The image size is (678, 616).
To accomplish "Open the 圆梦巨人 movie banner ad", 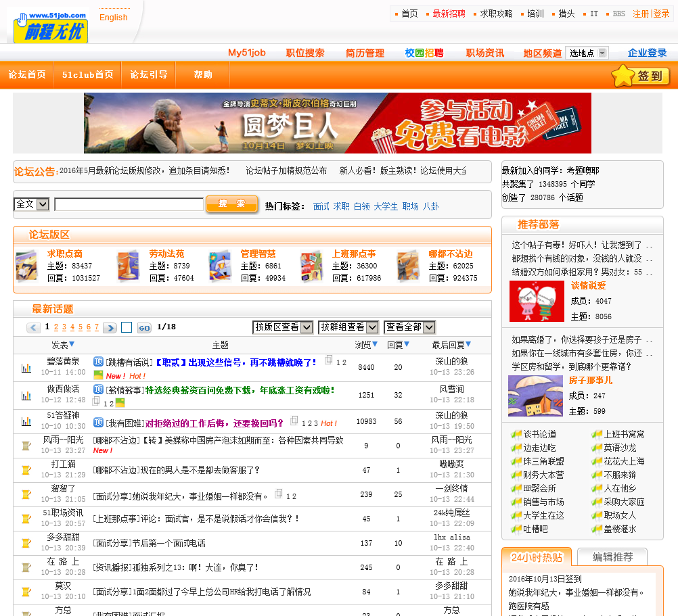I will tap(337, 123).
